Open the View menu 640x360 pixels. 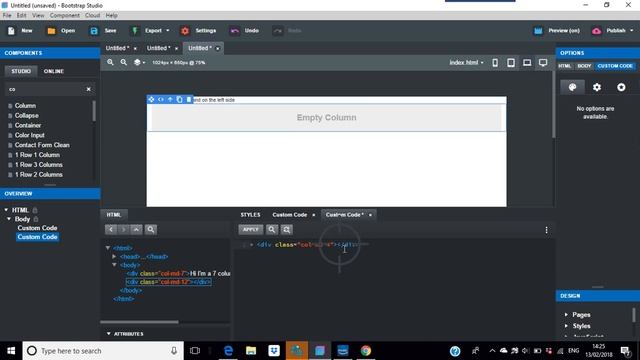tap(38, 16)
